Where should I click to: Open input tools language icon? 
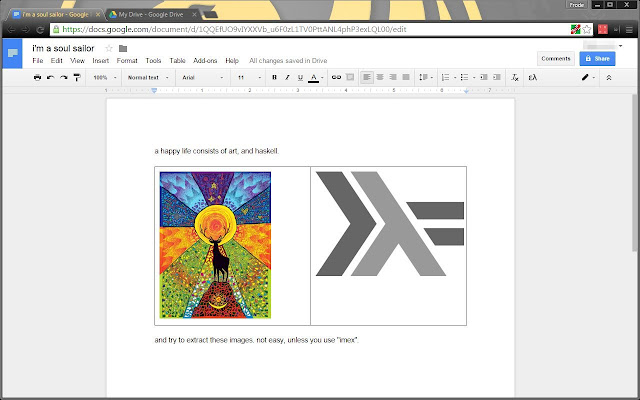click(533, 77)
